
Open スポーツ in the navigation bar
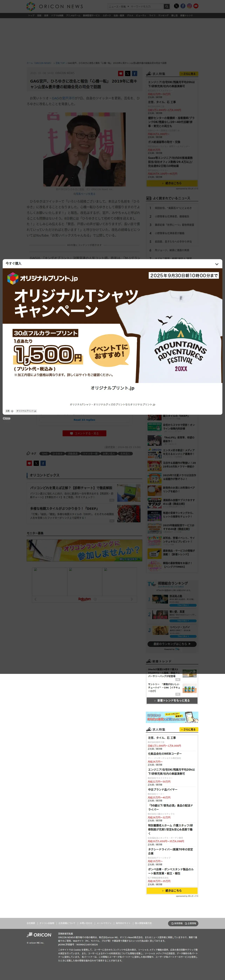point(107,16)
